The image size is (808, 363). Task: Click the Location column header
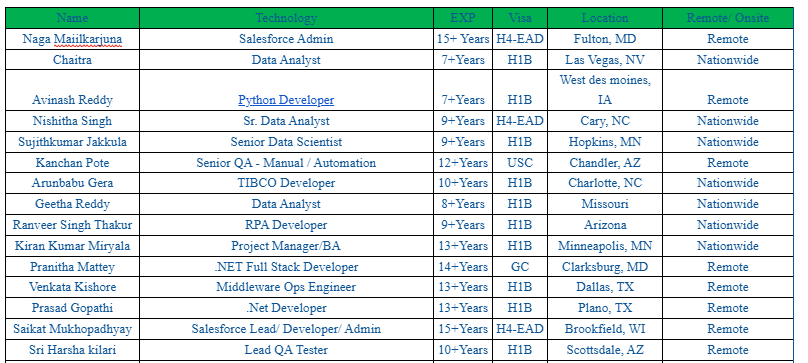[x=605, y=18]
